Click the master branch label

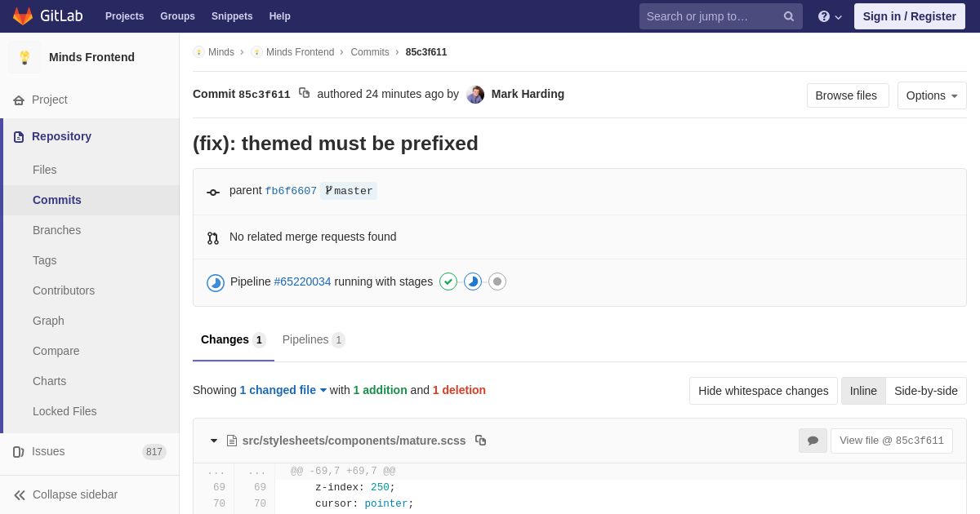349,191
